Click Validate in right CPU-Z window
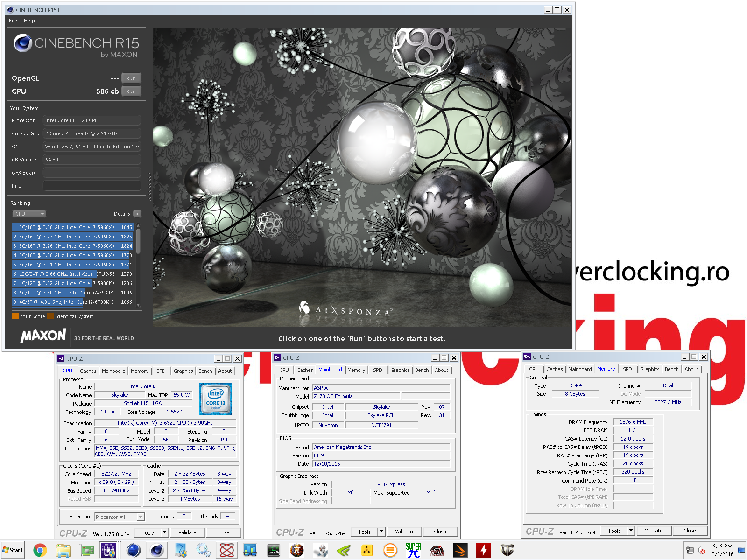 654,531
